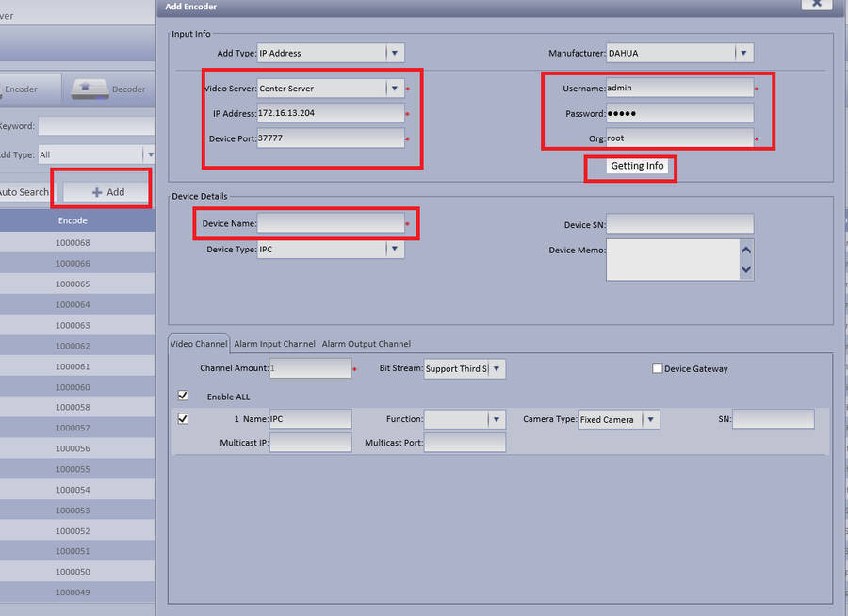Click the Channel Amount field

tap(310, 368)
